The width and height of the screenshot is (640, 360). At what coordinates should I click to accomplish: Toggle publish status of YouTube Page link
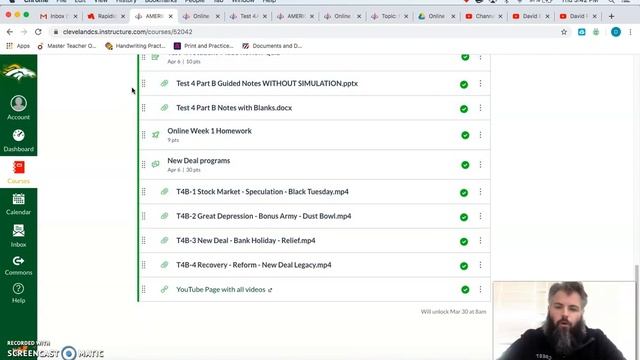465,290
